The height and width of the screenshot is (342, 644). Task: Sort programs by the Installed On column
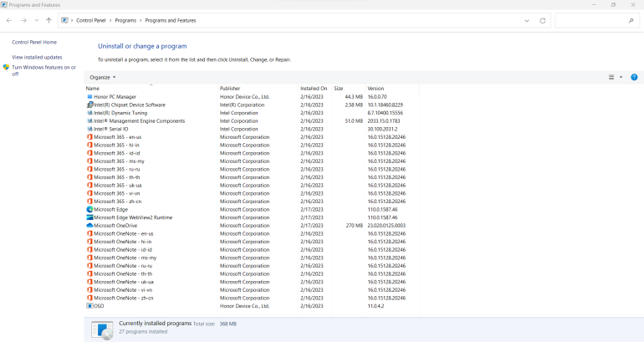[x=314, y=88]
